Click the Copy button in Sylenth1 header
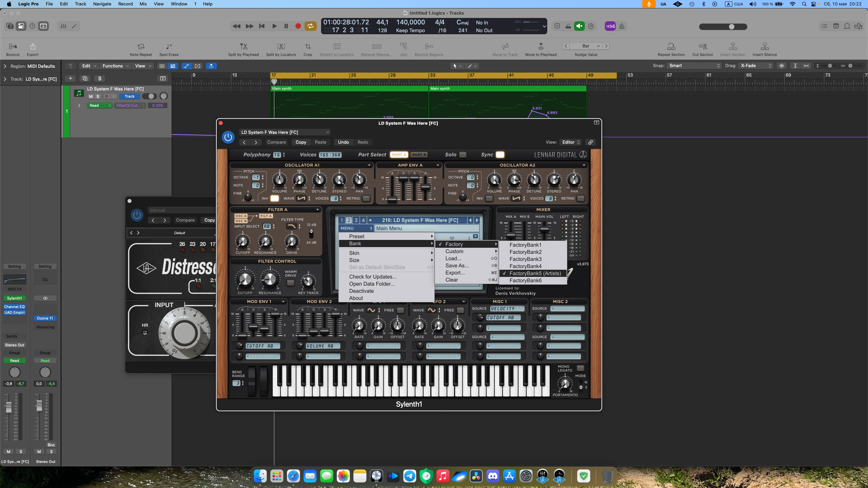868x488 pixels. tap(300, 142)
